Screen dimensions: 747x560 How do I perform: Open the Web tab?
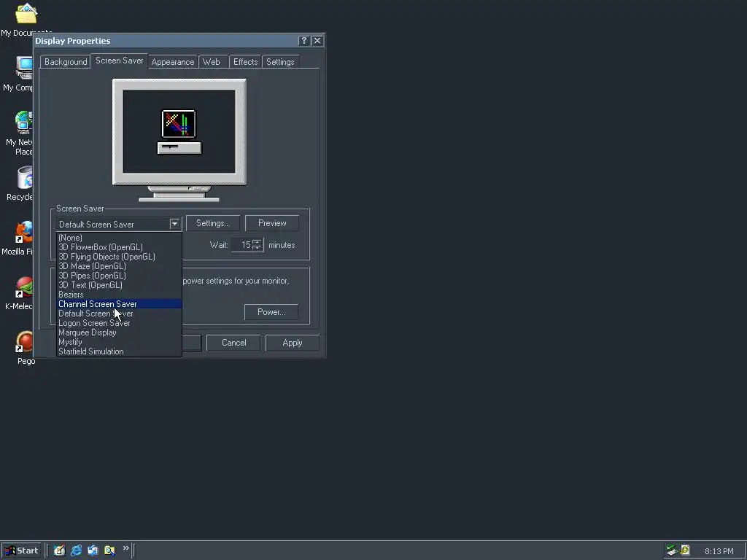[211, 62]
